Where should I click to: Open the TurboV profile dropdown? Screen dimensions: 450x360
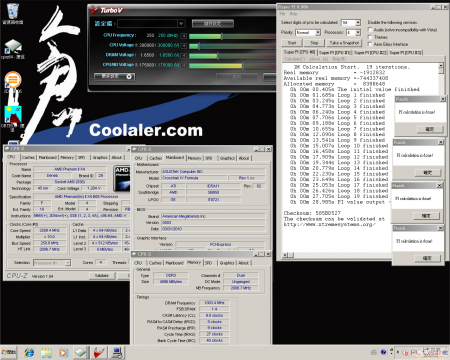pos(181,24)
